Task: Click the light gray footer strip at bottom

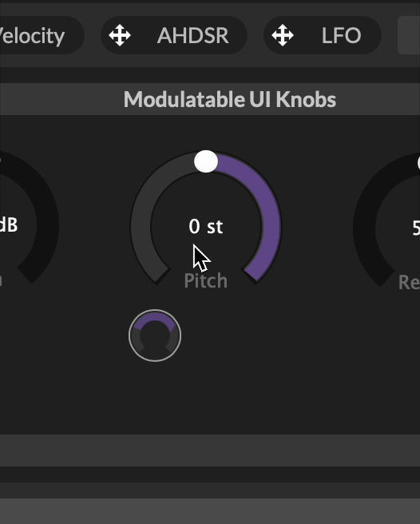Action: pyautogui.click(x=210, y=511)
